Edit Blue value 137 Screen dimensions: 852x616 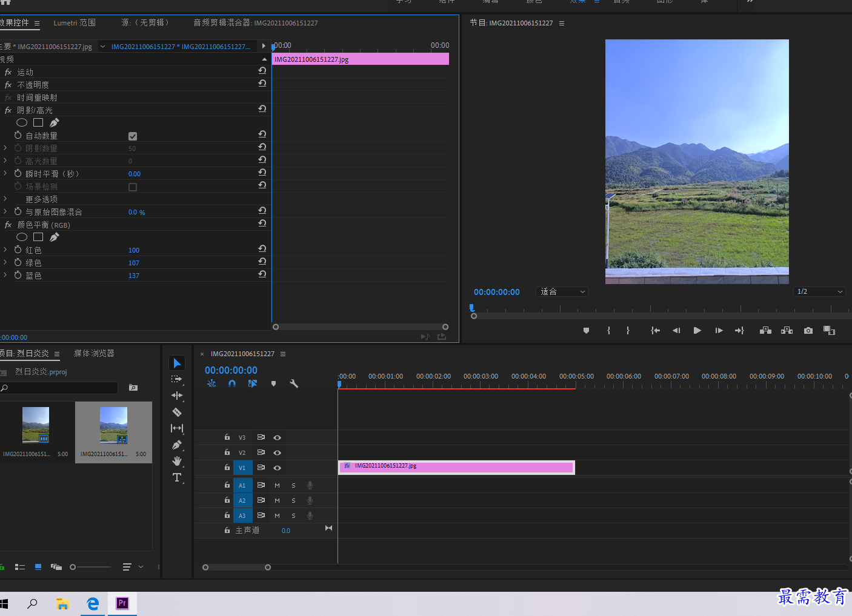coord(134,276)
